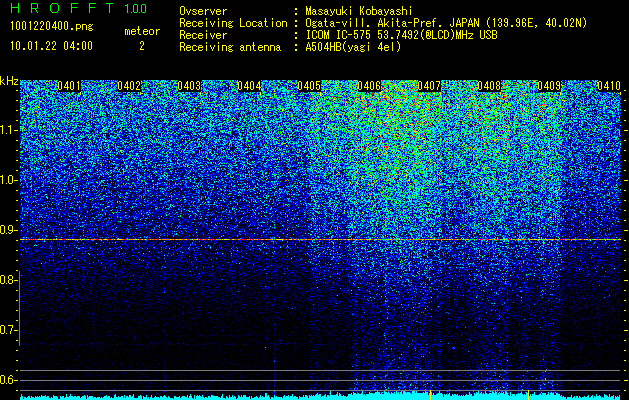Viewport: 629px width, 400px height.
Task: Click the 0406 time marker
Action: pyautogui.click(x=369, y=86)
